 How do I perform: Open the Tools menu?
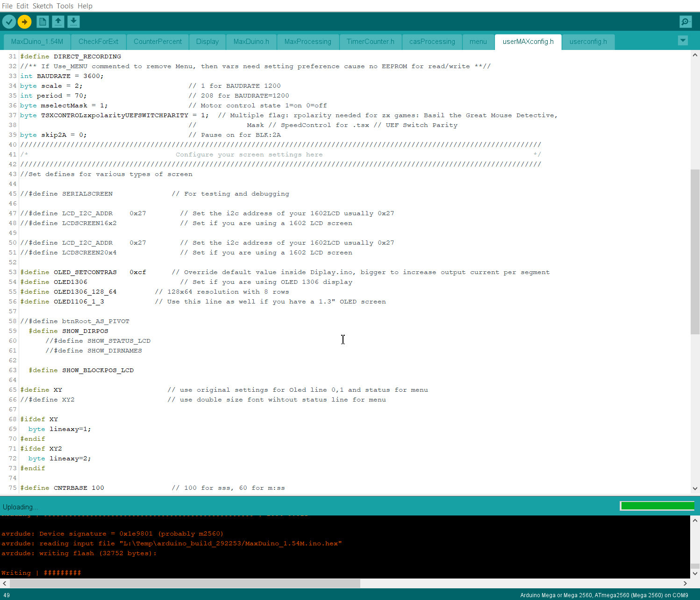tap(65, 6)
